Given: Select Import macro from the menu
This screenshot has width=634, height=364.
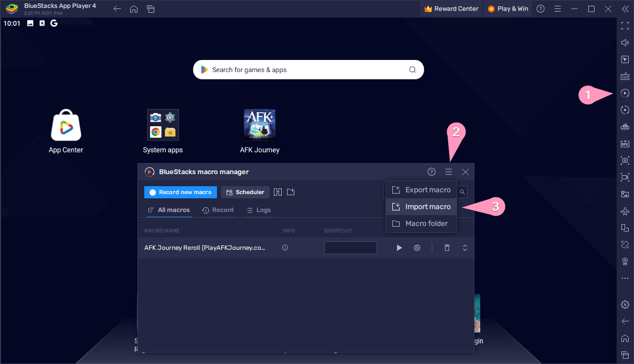Looking at the screenshot, I should [427, 207].
